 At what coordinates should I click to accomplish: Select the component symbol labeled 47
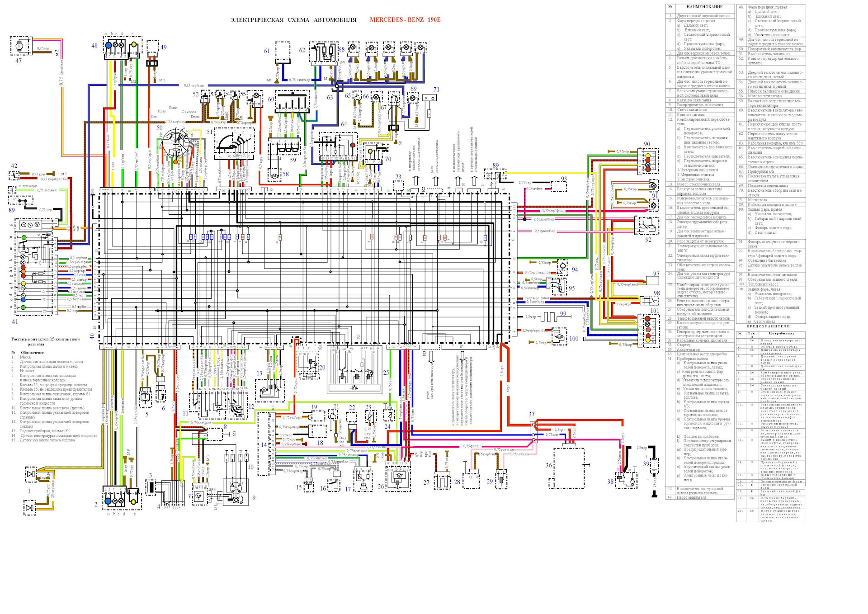pyautogui.click(x=20, y=46)
